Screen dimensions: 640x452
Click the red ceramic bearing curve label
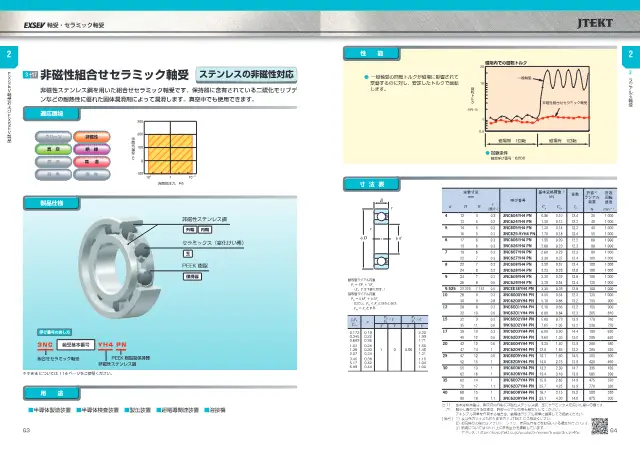(x=564, y=103)
